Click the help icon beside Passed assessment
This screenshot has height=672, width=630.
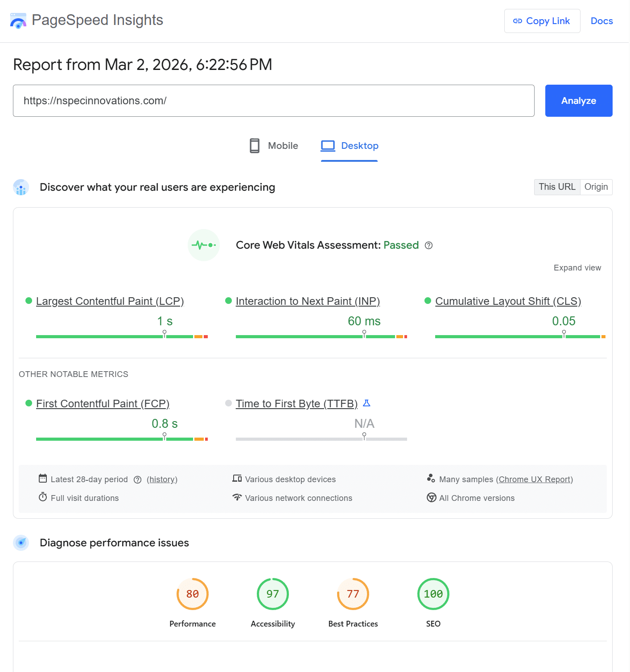coord(428,246)
